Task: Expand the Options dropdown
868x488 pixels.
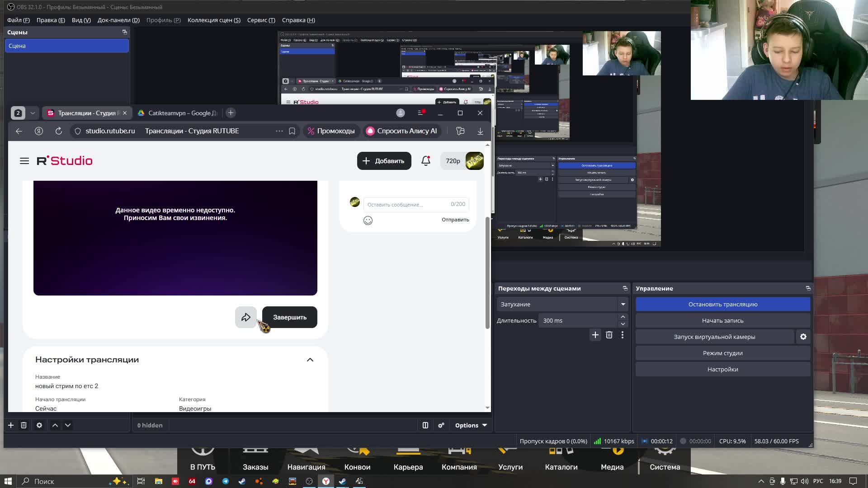Action: [x=471, y=425]
